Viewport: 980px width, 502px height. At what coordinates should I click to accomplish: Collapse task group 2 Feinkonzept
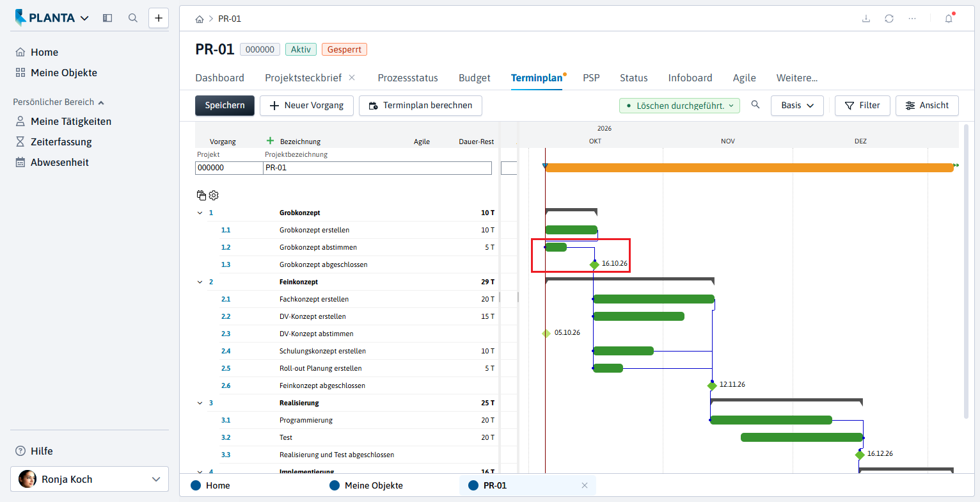[x=200, y=282]
